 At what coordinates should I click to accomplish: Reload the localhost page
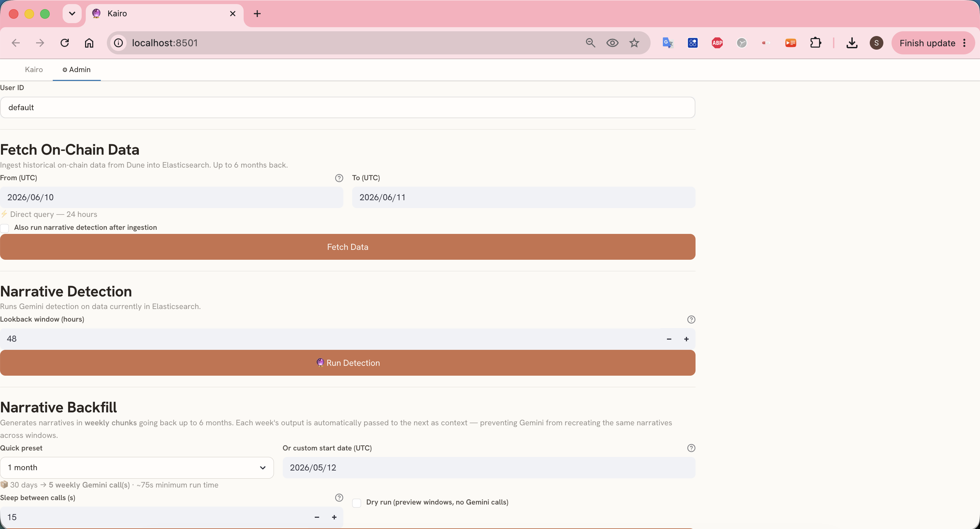[x=65, y=43]
